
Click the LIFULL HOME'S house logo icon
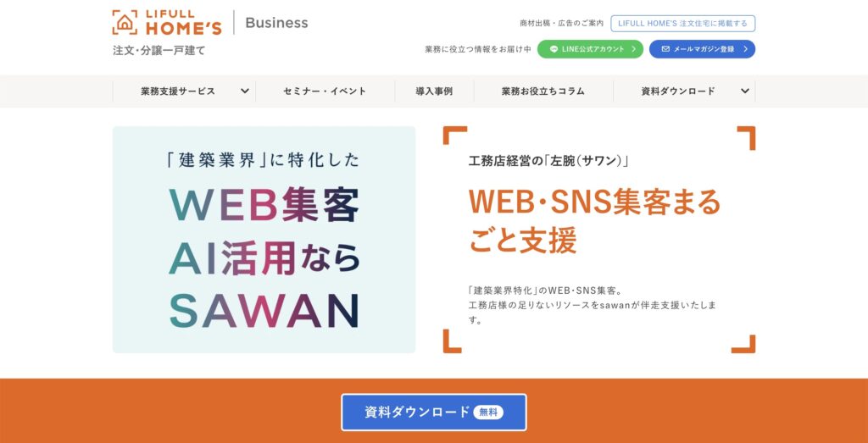125,23
